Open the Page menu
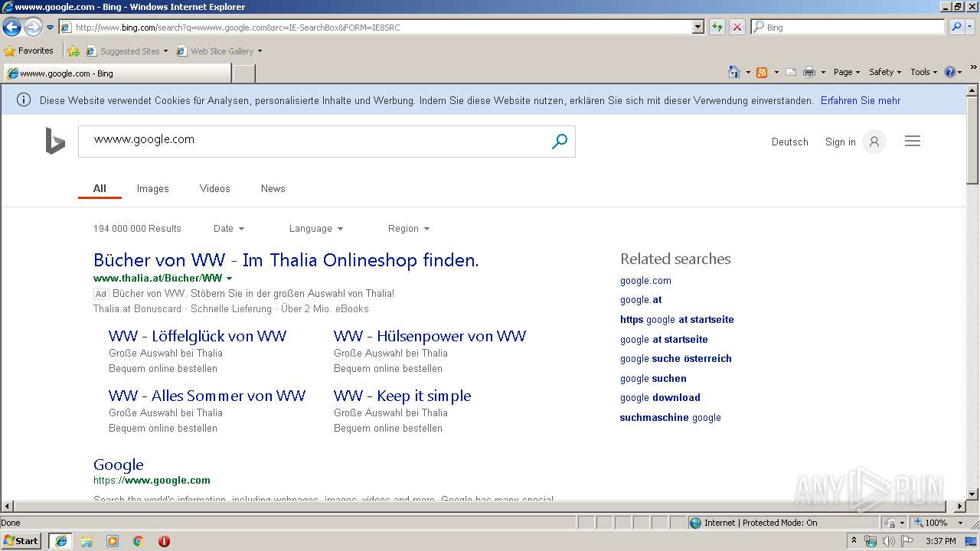This screenshot has height=551, width=980. click(847, 72)
